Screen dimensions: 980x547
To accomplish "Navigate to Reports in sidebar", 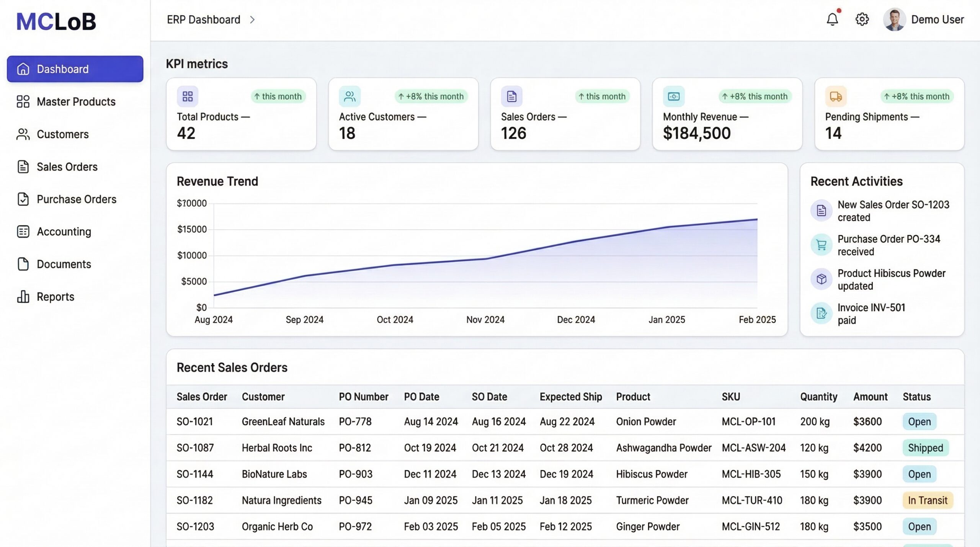I will tap(55, 297).
